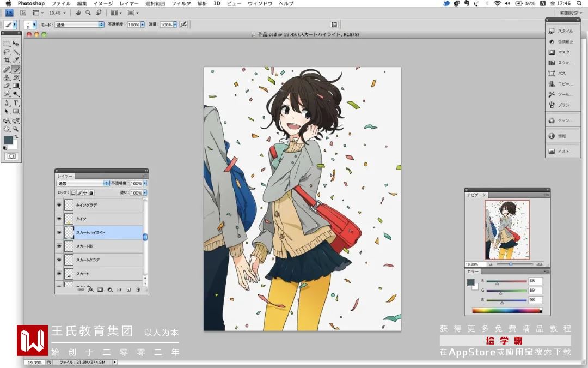Open 初期設定 workspace switcher
The width and height of the screenshot is (588, 368).
click(x=571, y=13)
